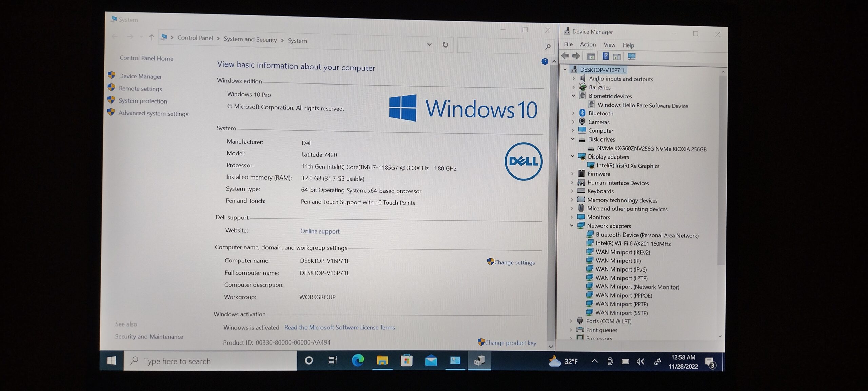Click the help question mark in System window

tap(545, 61)
